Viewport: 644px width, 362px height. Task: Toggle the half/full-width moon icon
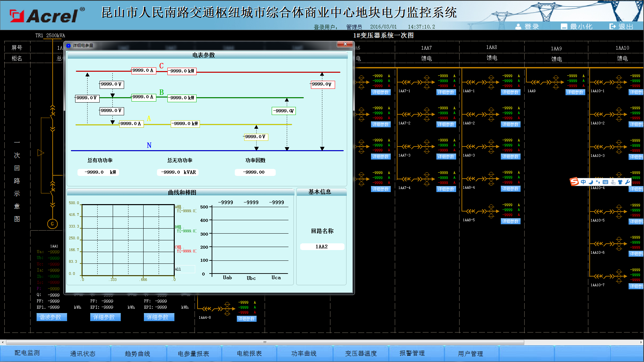click(x=591, y=182)
